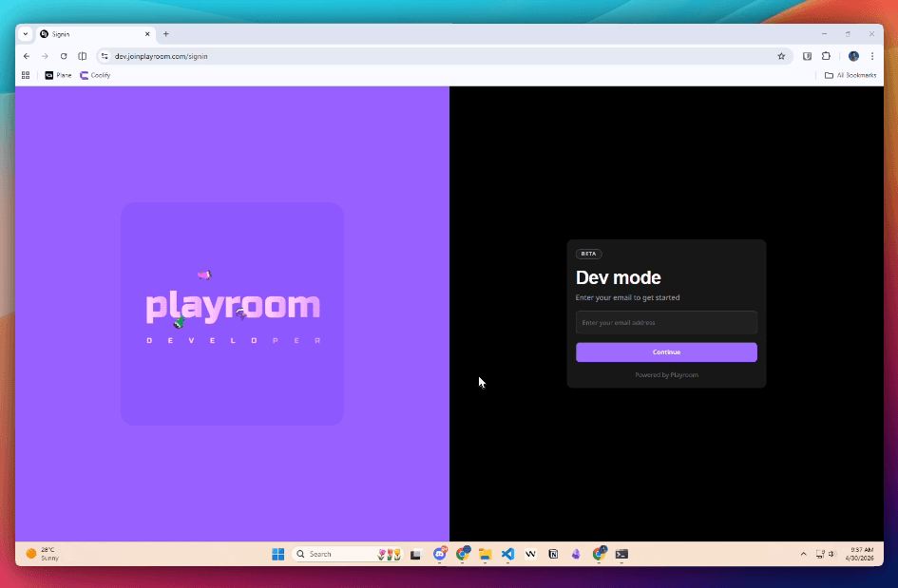View site information icon in address bar
The image size is (898, 588).
click(105, 56)
